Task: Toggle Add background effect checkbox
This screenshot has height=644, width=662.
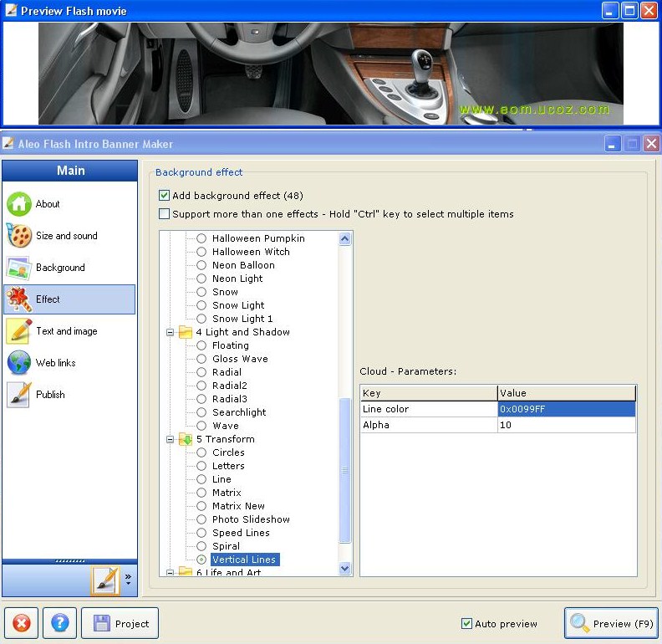Action: tap(164, 195)
